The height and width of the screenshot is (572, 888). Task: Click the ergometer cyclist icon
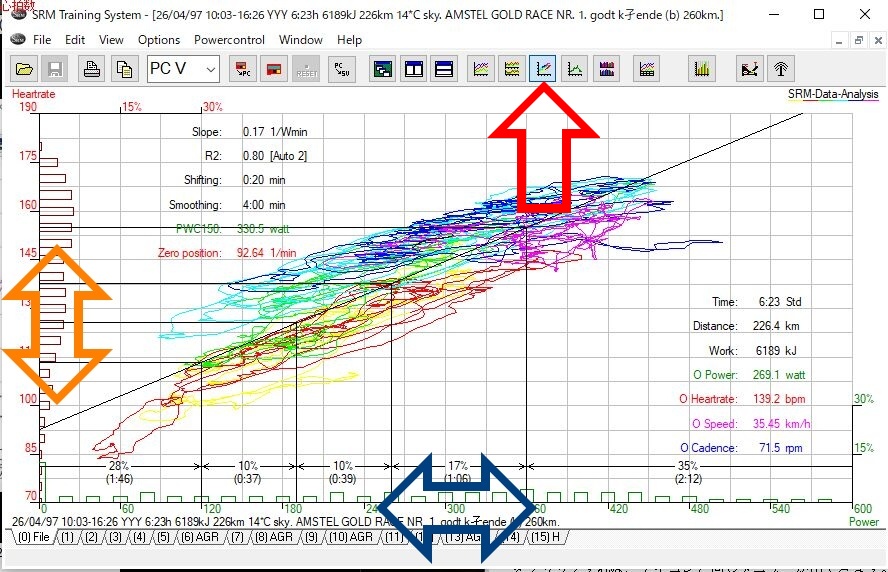(x=750, y=69)
